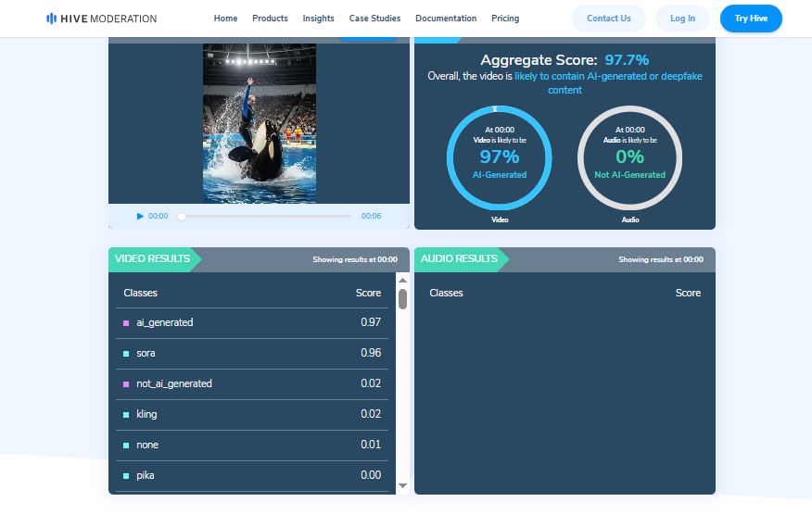Click the kling class color marker
Screen dimensions: 812x527
pyautogui.click(x=126, y=414)
